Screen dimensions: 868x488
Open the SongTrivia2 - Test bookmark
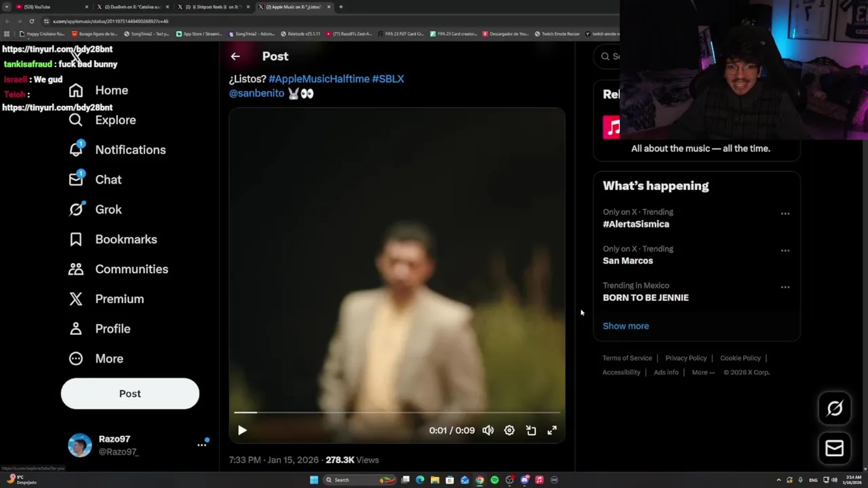pos(146,34)
